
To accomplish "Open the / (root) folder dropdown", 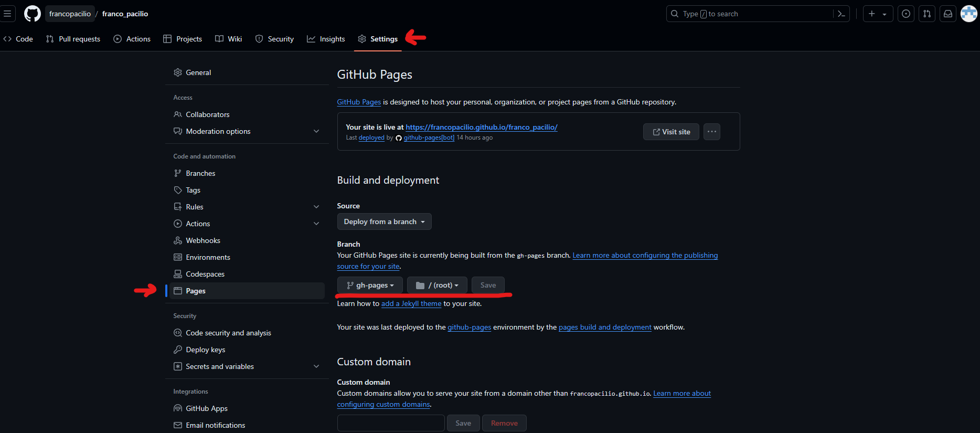I will pos(437,285).
